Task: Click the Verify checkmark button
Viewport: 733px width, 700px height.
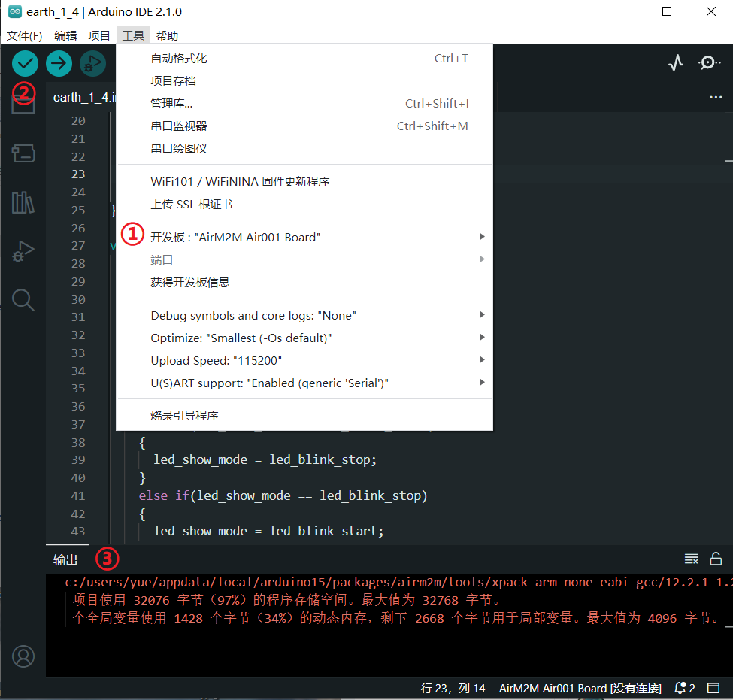Action: tap(25, 64)
